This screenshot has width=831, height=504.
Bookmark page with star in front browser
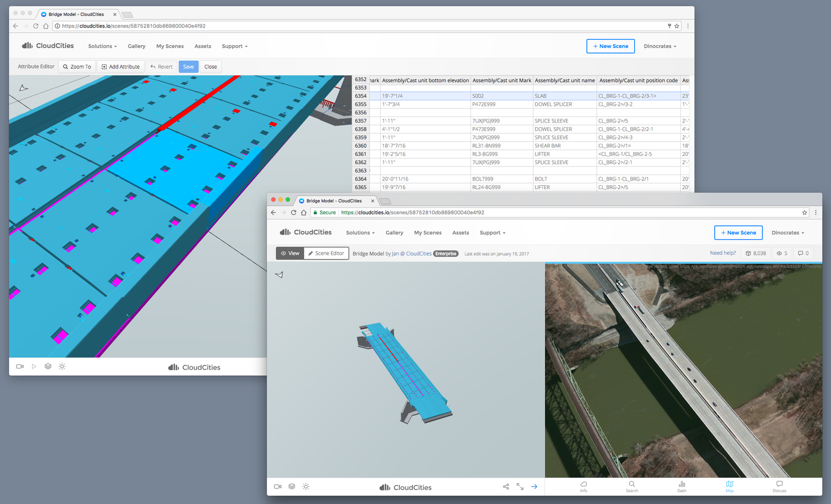click(x=805, y=212)
